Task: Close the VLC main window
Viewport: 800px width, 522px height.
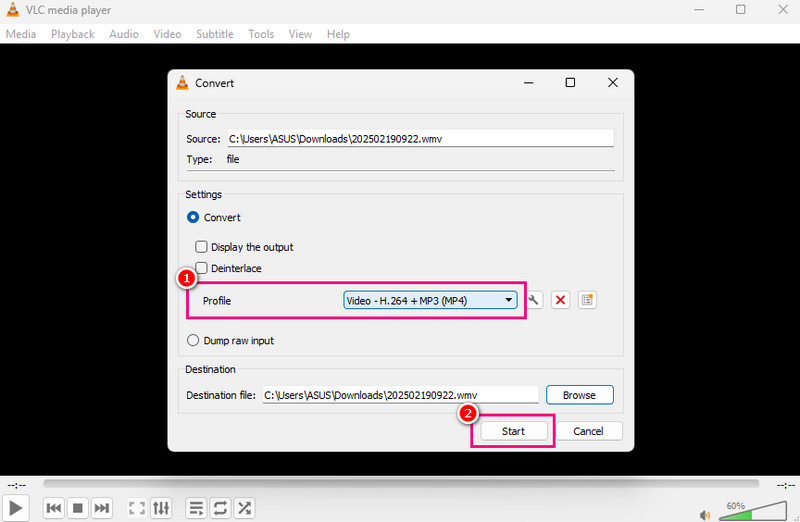Action: pyautogui.click(x=783, y=10)
